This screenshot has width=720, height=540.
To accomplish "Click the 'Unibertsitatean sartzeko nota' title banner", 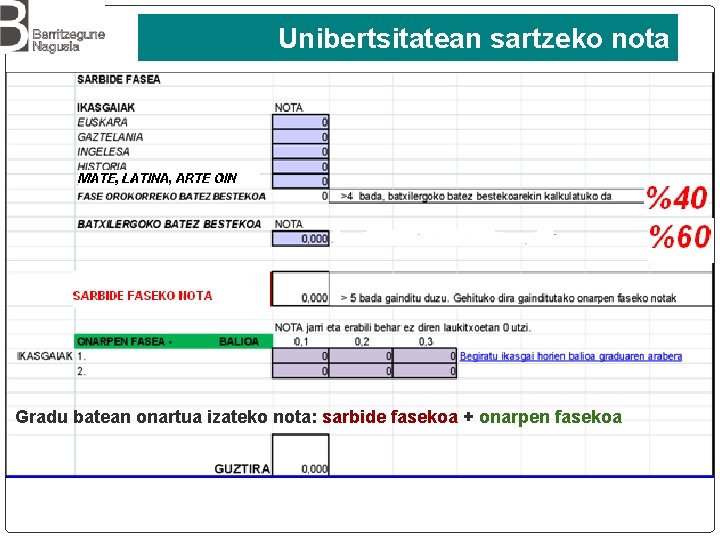I will pyautogui.click(x=408, y=38).
